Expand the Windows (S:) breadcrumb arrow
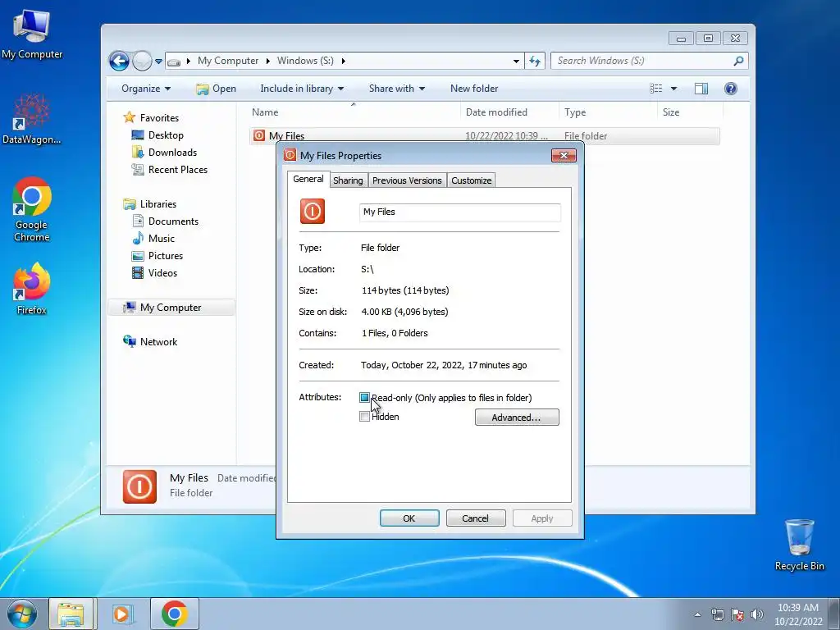 point(344,61)
